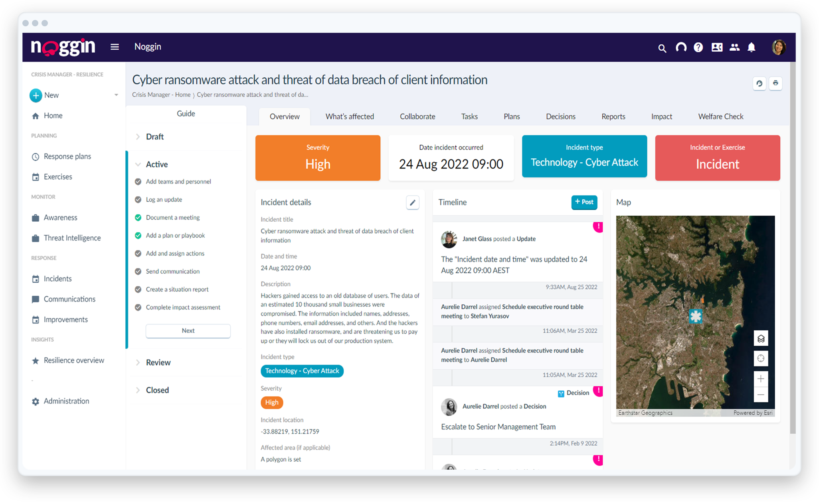The height and width of the screenshot is (504, 819).
Task: Click the Post button on the Timeline
Action: tap(583, 202)
